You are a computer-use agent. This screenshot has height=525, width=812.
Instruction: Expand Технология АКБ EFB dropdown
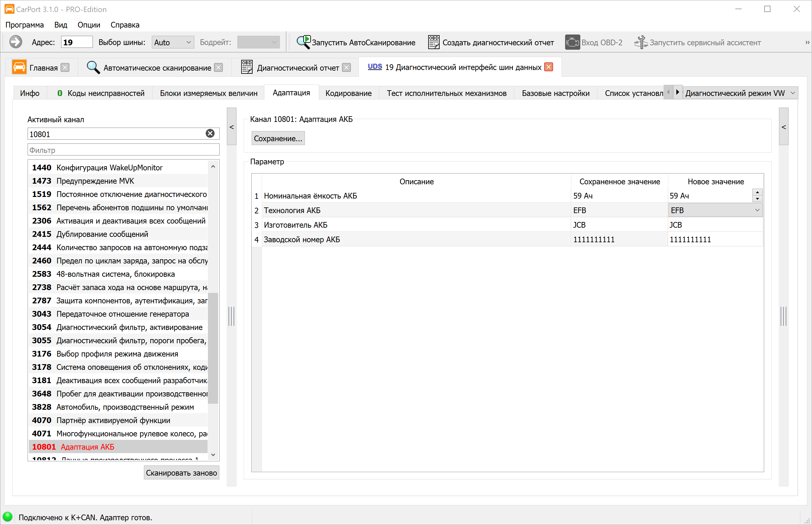click(757, 210)
